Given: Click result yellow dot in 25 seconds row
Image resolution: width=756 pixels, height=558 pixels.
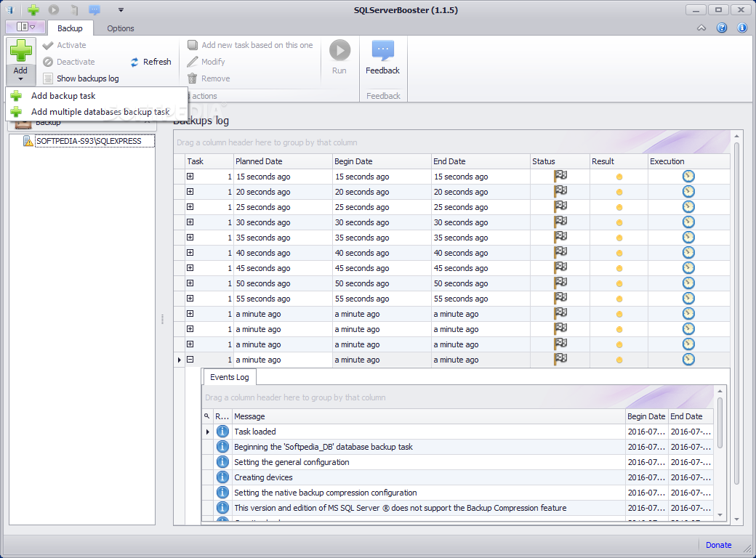Looking at the screenshot, I should coord(619,207).
